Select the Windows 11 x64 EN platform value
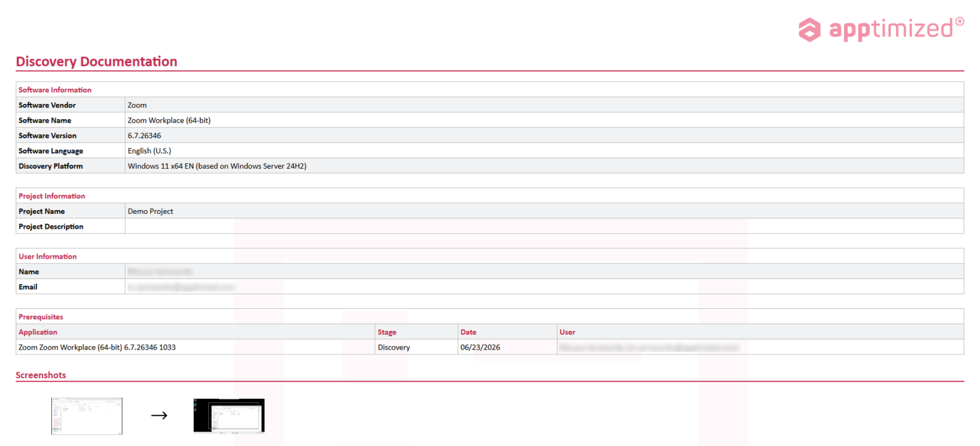The image size is (980, 446). point(217,166)
